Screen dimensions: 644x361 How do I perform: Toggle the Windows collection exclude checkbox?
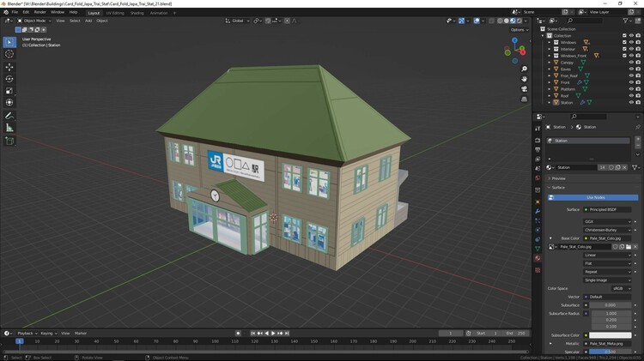pyautogui.click(x=624, y=42)
